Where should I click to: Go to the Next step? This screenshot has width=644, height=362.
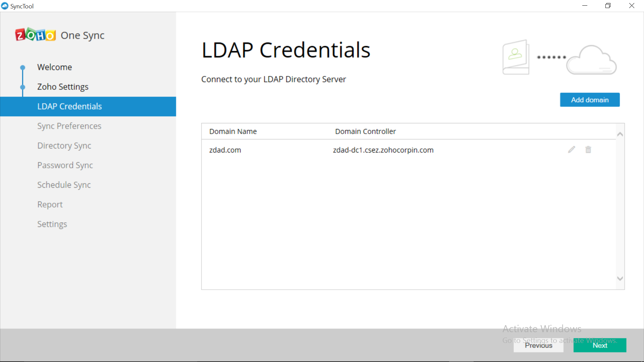[600, 345]
